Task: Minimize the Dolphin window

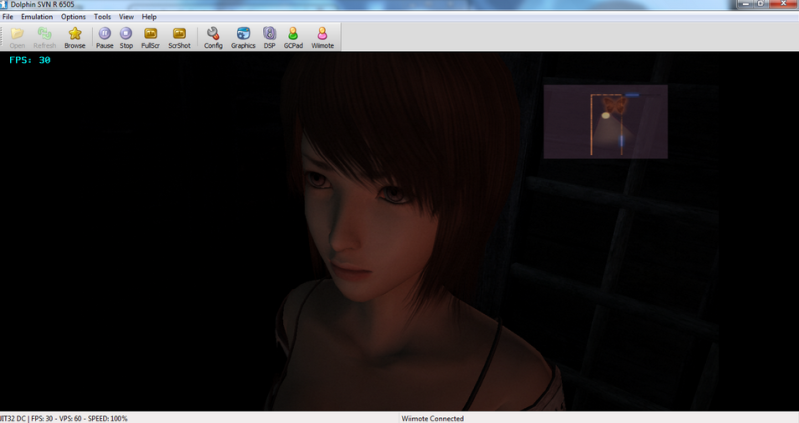Action: (745, 4)
